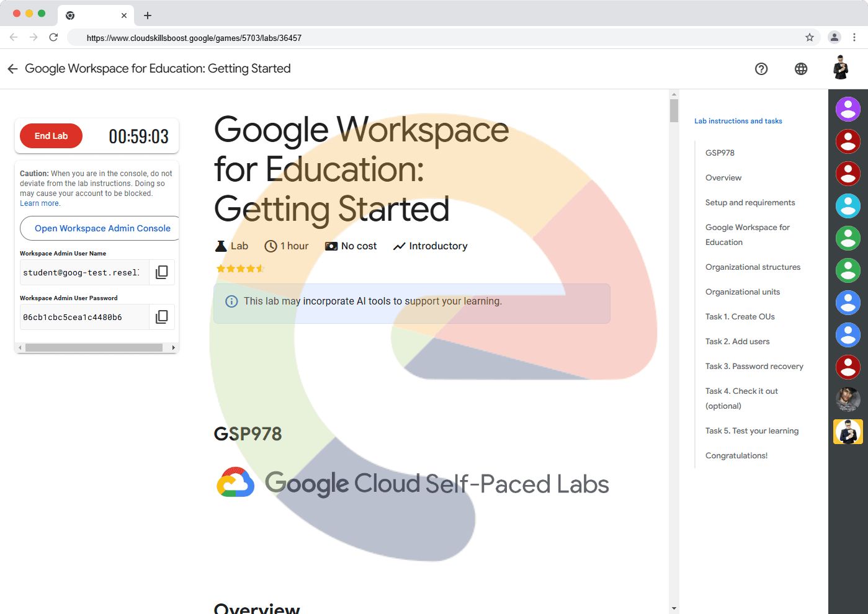Open the language globe icon

[801, 69]
